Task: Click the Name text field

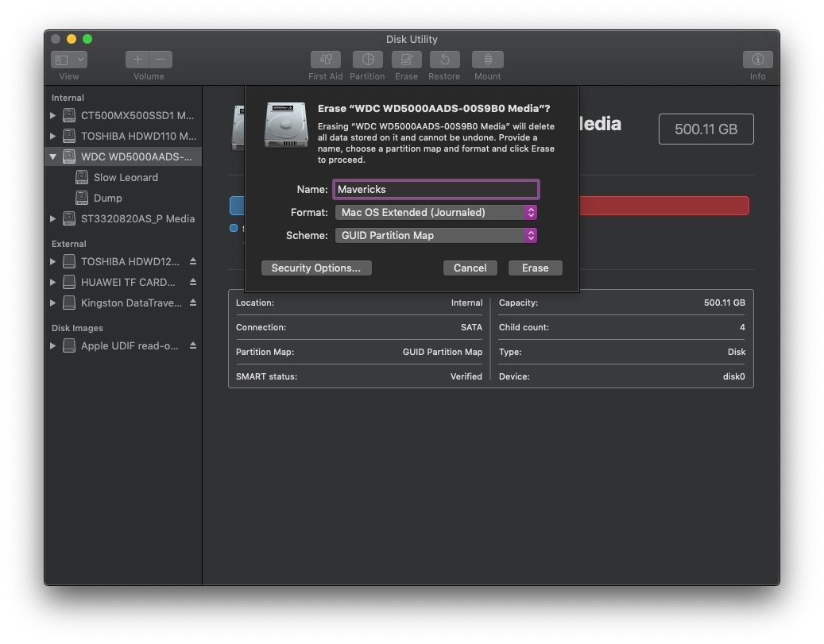Action: coord(436,189)
